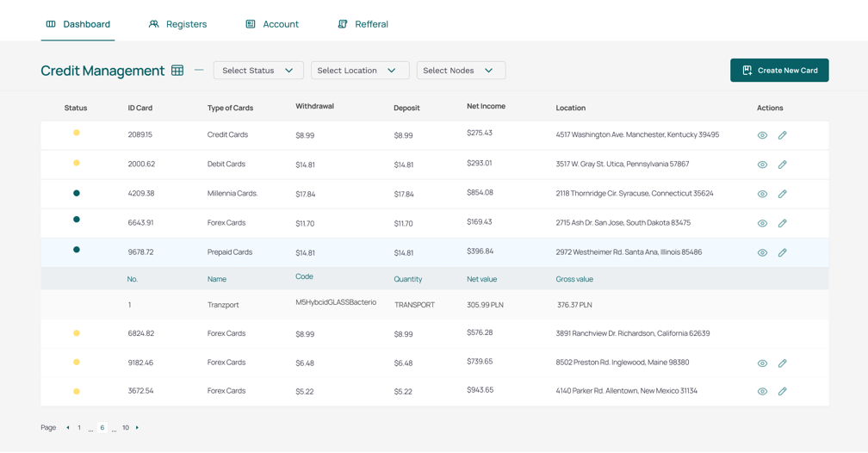Open the Select Nodes dropdown
This screenshot has width=868, height=453.
(461, 71)
